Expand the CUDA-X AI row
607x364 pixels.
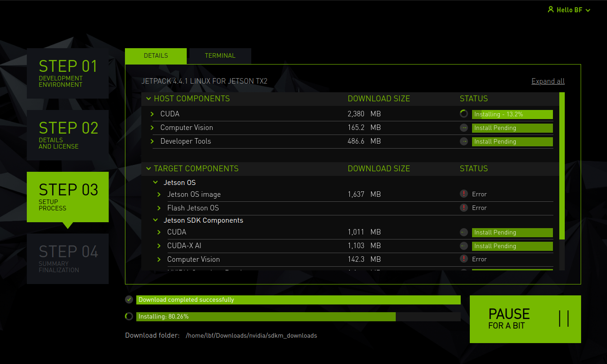(159, 246)
